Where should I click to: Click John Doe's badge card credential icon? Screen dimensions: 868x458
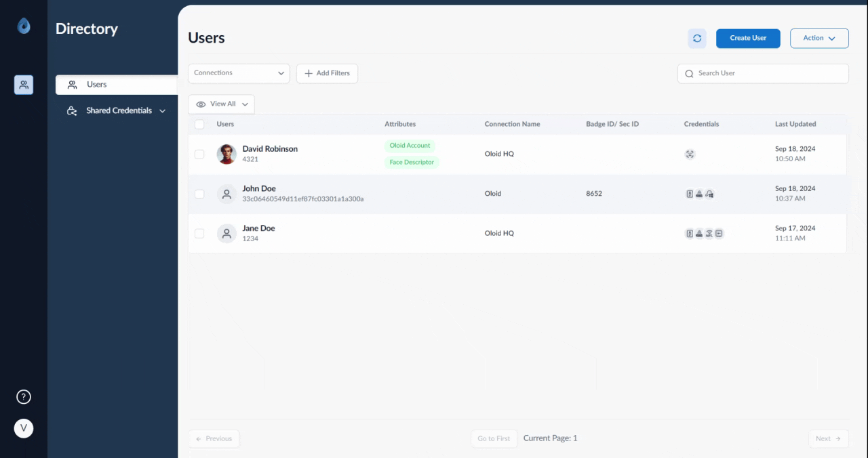(690, 194)
